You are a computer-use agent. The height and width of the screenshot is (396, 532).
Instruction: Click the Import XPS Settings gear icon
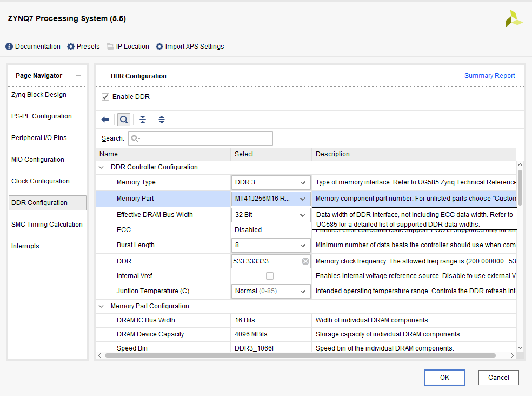tap(159, 47)
